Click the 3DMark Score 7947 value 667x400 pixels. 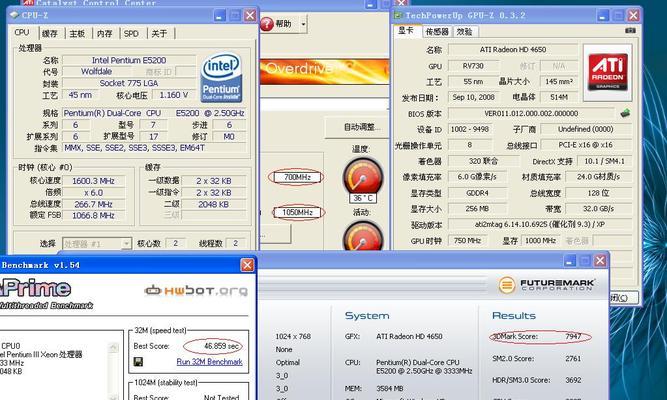573,337
